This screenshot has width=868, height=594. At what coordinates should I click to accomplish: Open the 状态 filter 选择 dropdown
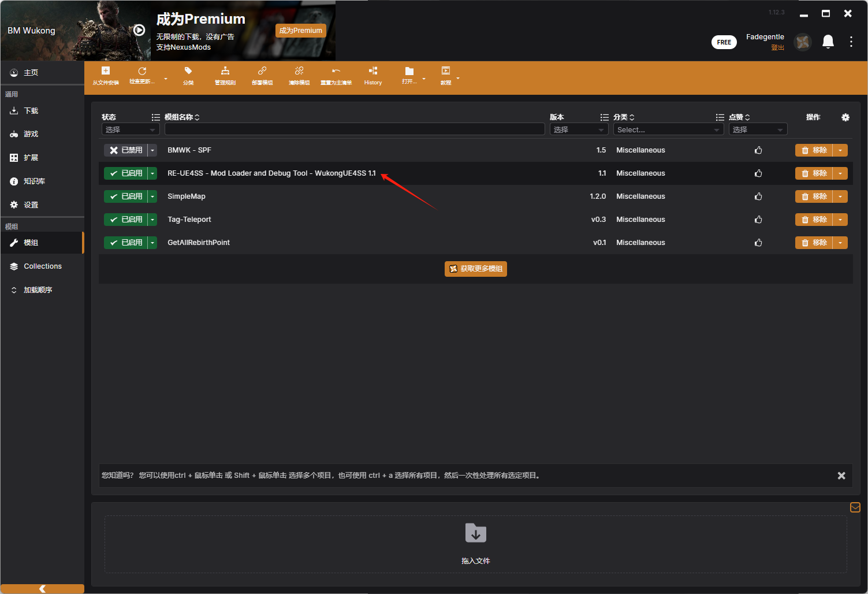[x=131, y=130]
